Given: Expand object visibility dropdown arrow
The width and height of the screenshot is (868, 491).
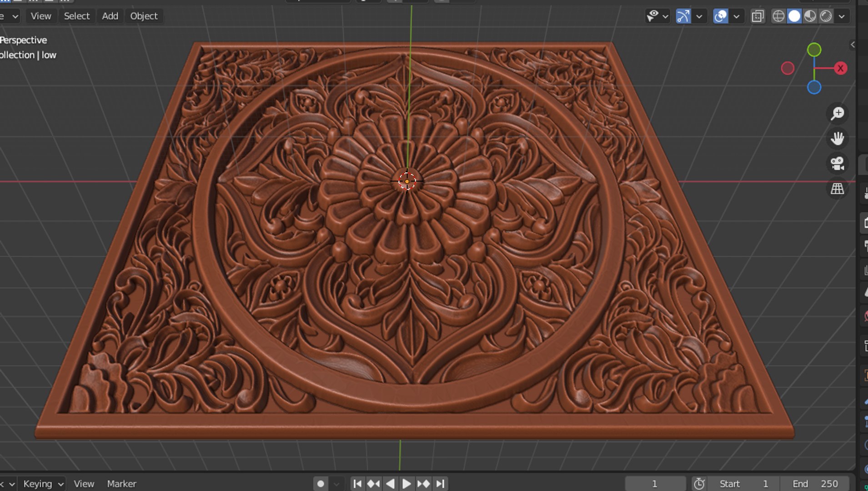Looking at the screenshot, I should tap(665, 16).
